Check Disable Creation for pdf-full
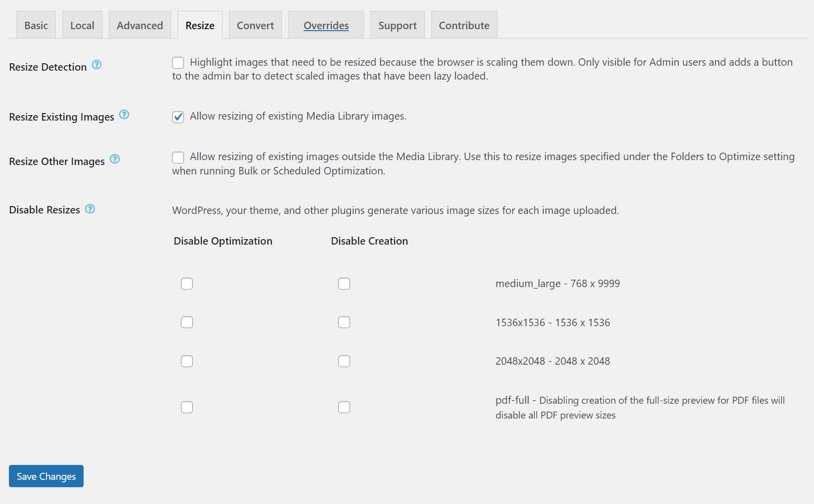The height and width of the screenshot is (504, 814). click(x=344, y=407)
